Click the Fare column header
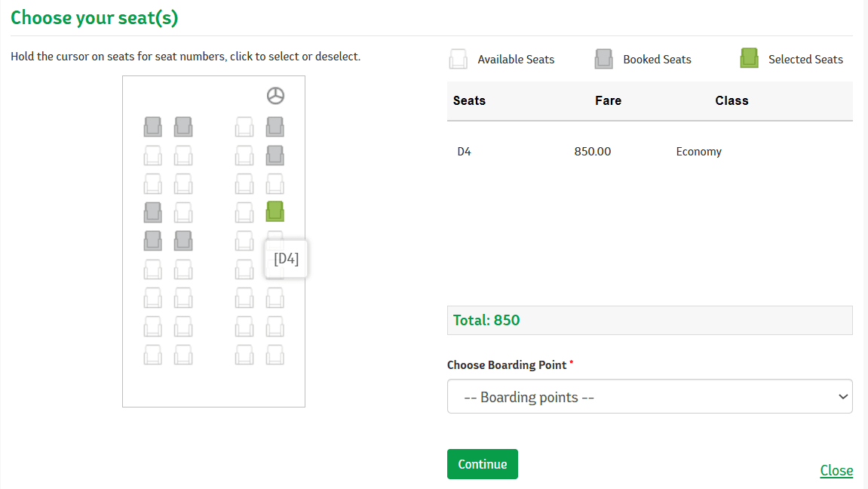The image size is (868, 489). 608,101
